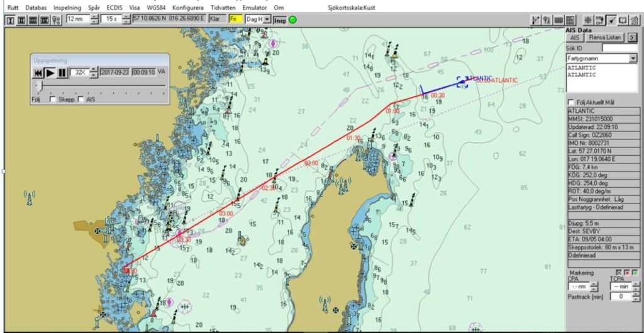The width and height of the screenshot is (644, 333).
Task: Click the replay timeline slider
Action: [x=100, y=86]
